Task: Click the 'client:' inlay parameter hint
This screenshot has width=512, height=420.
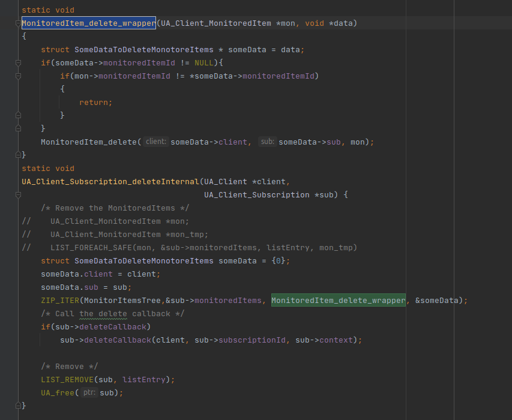Action: click(x=156, y=142)
